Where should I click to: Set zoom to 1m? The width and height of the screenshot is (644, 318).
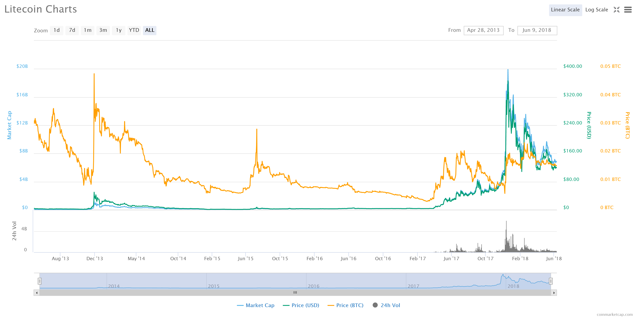click(88, 30)
